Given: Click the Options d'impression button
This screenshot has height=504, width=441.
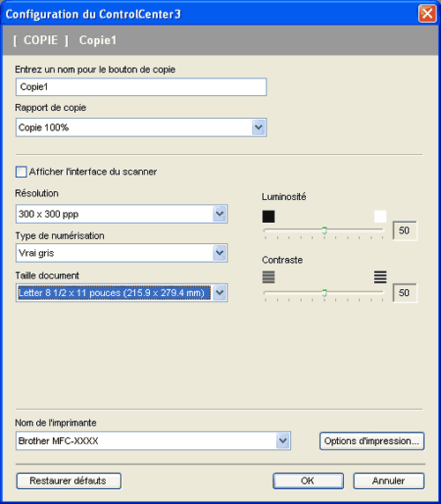Looking at the screenshot, I should click(372, 441).
